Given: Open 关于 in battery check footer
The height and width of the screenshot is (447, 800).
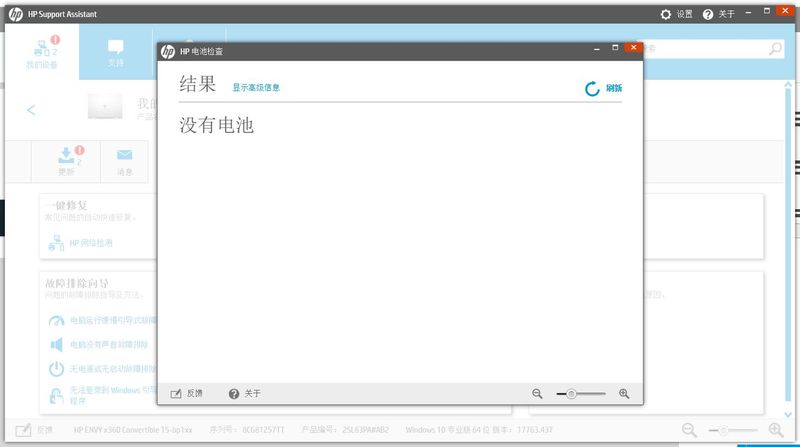Looking at the screenshot, I should (244, 394).
